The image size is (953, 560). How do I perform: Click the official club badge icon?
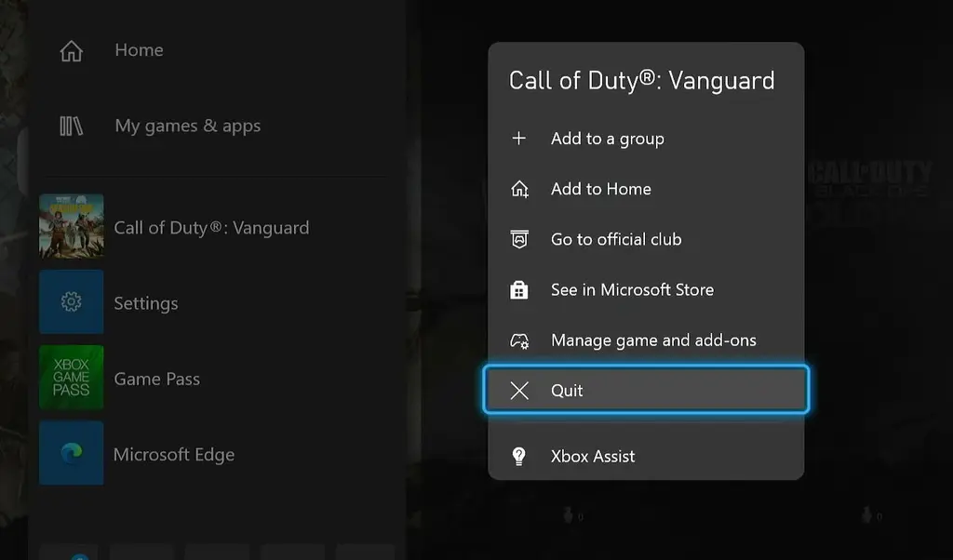[519, 239]
